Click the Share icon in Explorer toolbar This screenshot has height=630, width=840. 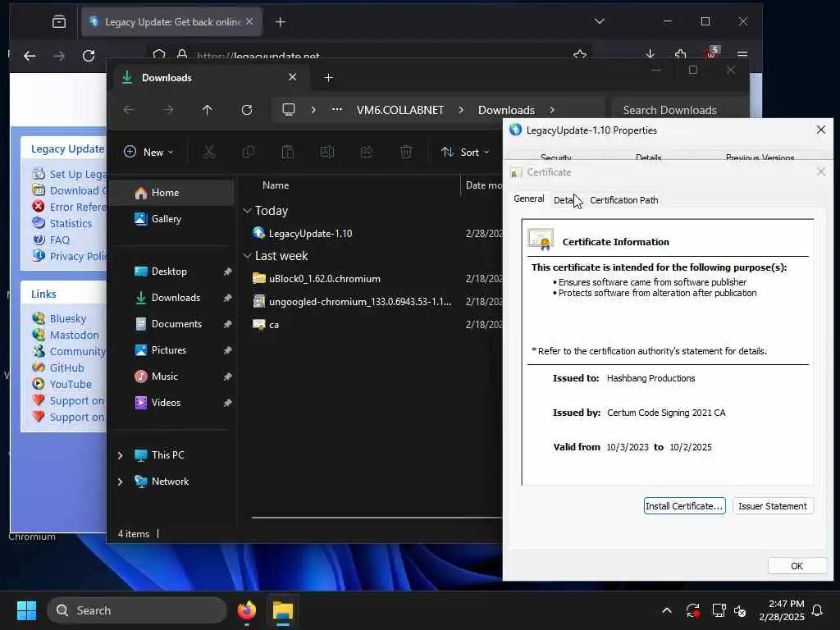coord(367,152)
